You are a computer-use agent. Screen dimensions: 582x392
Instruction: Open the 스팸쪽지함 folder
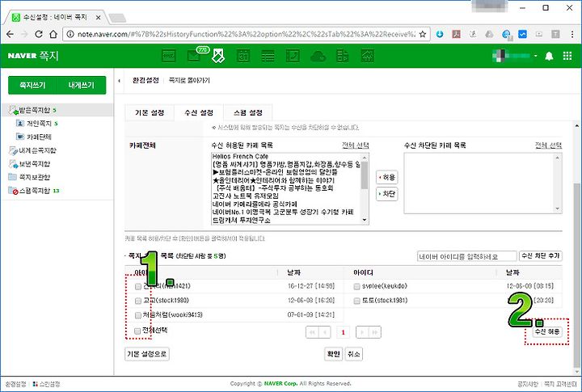coord(34,191)
